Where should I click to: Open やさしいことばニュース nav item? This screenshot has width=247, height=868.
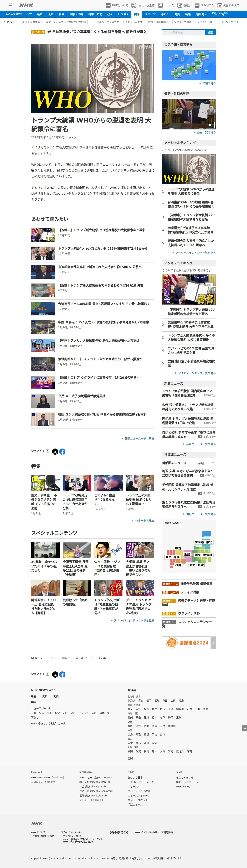[219, 14]
